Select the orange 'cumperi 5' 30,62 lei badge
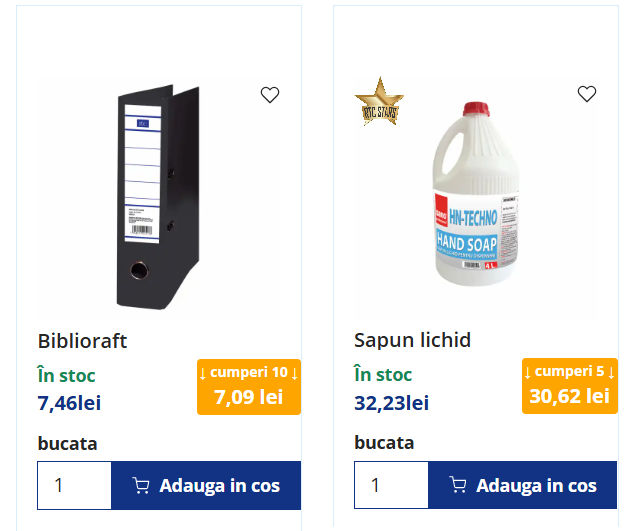Image resolution: width=630 pixels, height=531 pixels. [x=569, y=385]
